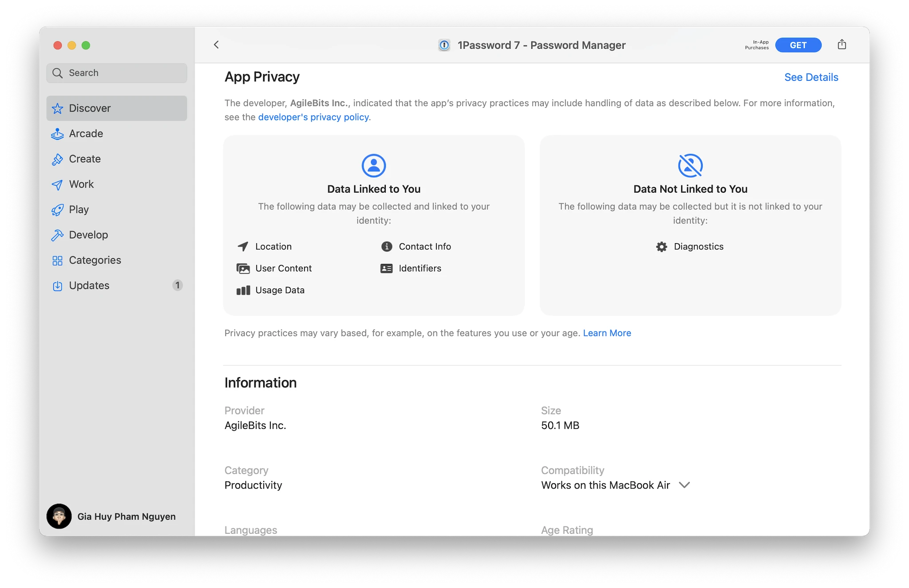The width and height of the screenshot is (909, 588).
Task: Click the share icon in the toolbar
Action: (x=842, y=44)
